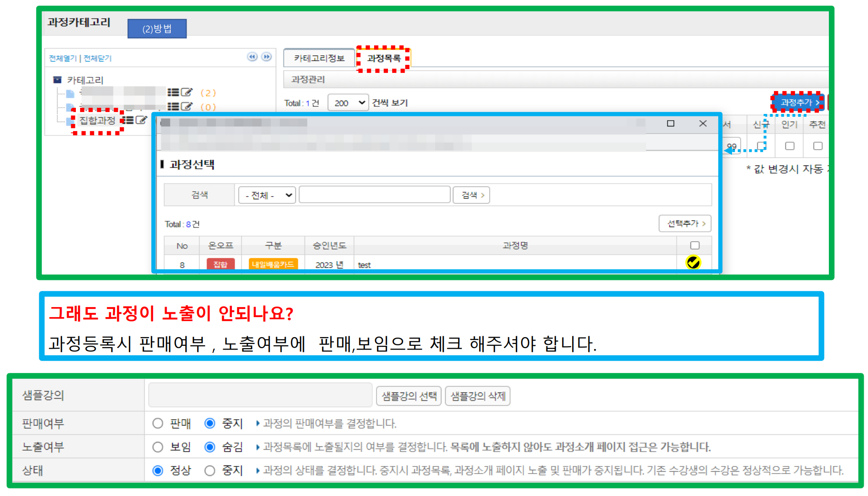Click edit icon next to 집합과정
This screenshot has height=496, width=868.
(141, 120)
